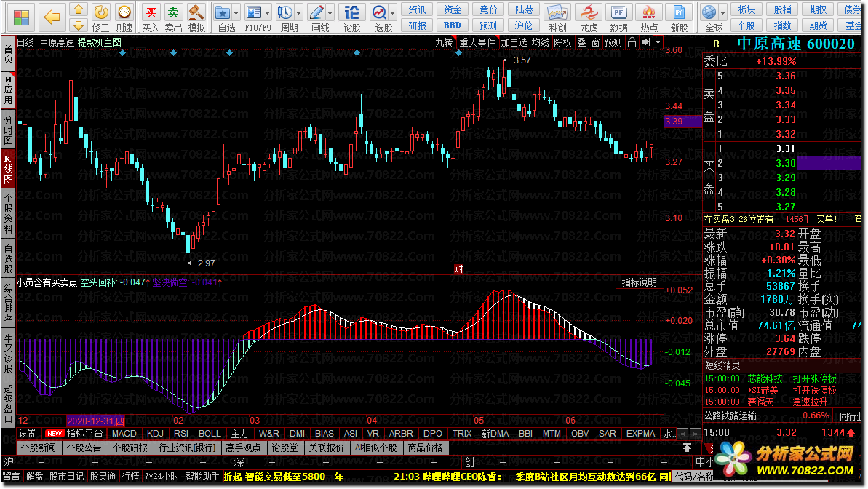Open the 测速 clock speed test
This screenshot has width=868, height=489.
coord(124,12)
